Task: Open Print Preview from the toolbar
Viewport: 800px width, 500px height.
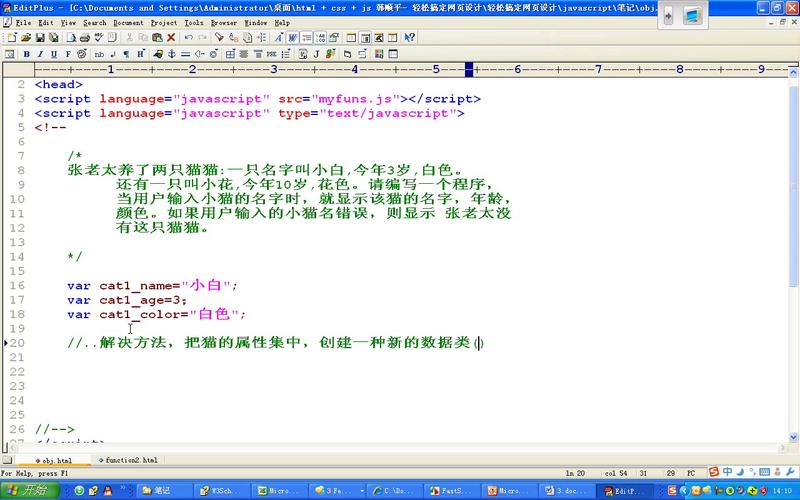Action: click(x=71, y=37)
